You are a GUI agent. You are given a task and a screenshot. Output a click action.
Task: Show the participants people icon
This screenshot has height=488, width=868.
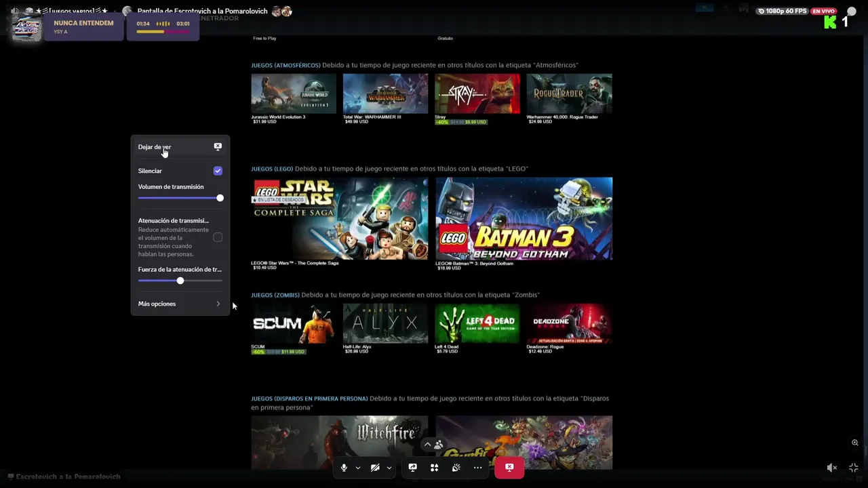click(x=438, y=445)
